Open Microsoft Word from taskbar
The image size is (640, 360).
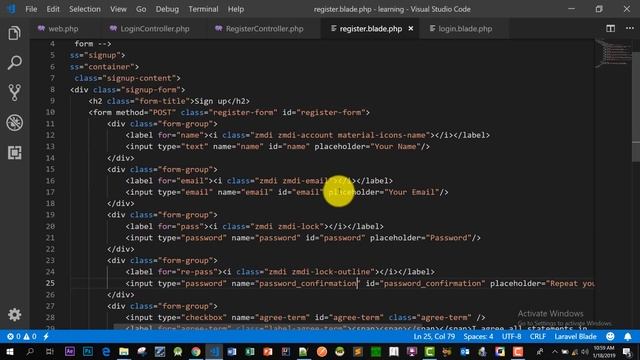231,351
